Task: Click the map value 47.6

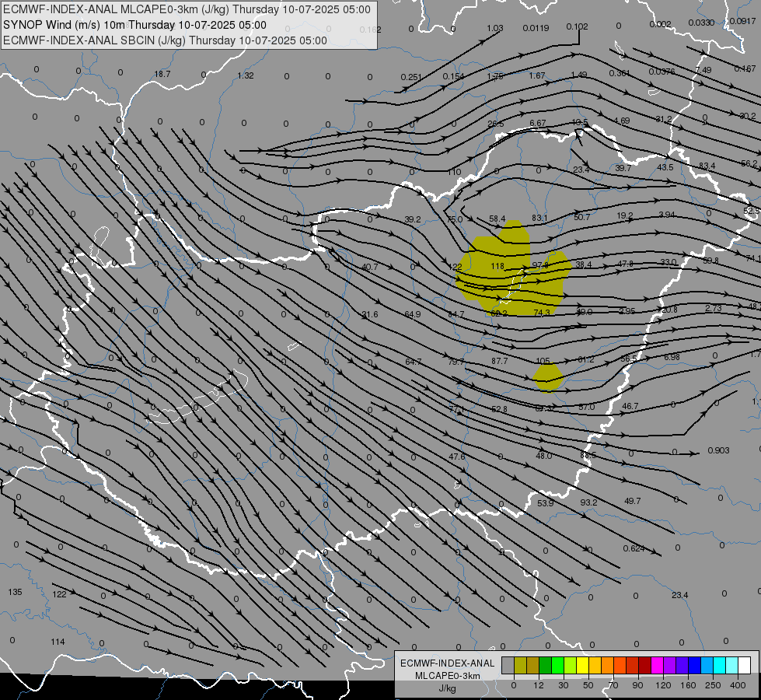Action: tap(457, 457)
